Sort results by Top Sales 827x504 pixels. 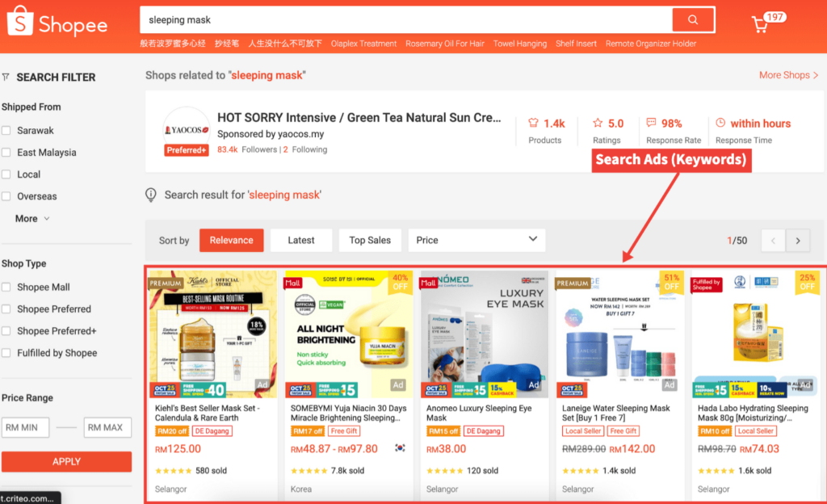tap(370, 240)
